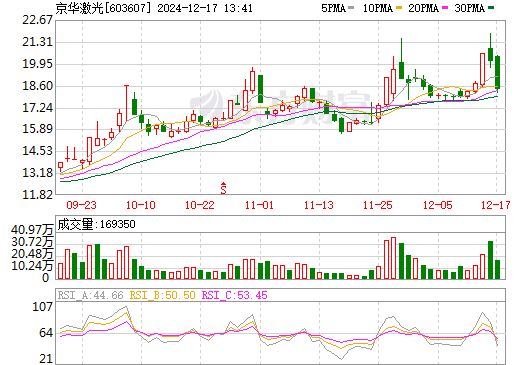Click the green 30PMA legend color dash
This screenshot has height=365, width=520.
pyautogui.click(x=491, y=8)
